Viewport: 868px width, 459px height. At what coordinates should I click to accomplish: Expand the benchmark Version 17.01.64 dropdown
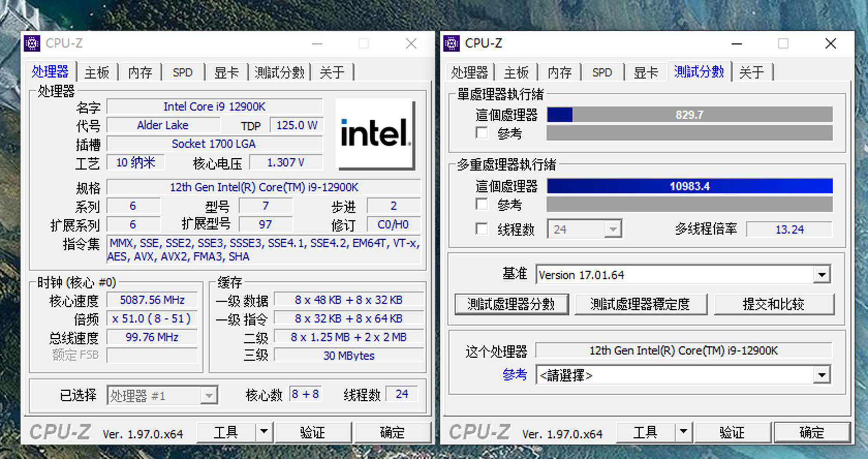click(x=821, y=274)
